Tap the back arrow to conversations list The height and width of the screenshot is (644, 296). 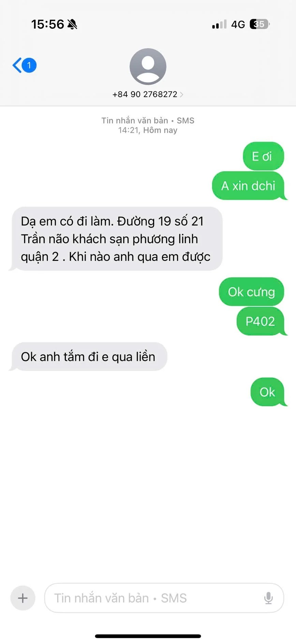tap(17, 65)
